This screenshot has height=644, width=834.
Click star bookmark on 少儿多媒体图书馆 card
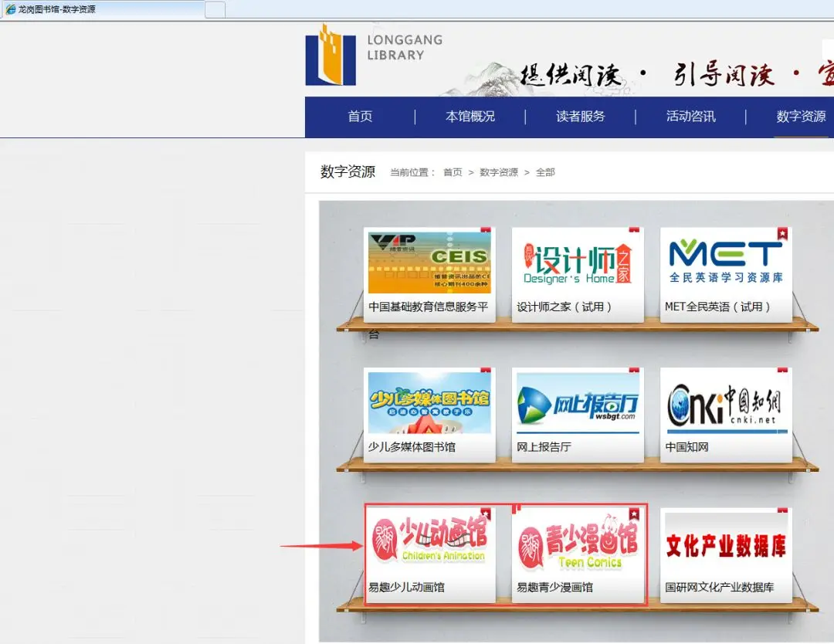click(x=486, y=370)
